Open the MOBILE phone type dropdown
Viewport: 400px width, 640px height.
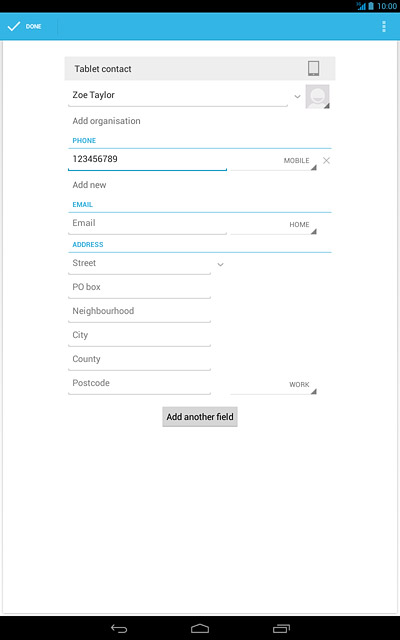273,160
